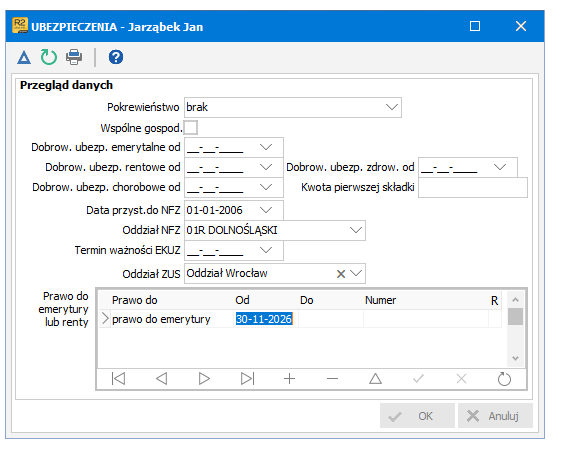Click the Anuluj button
Image resolution: width=569 pixels, height=463 pixels.
pyautogui.click(x=495, y=416)
